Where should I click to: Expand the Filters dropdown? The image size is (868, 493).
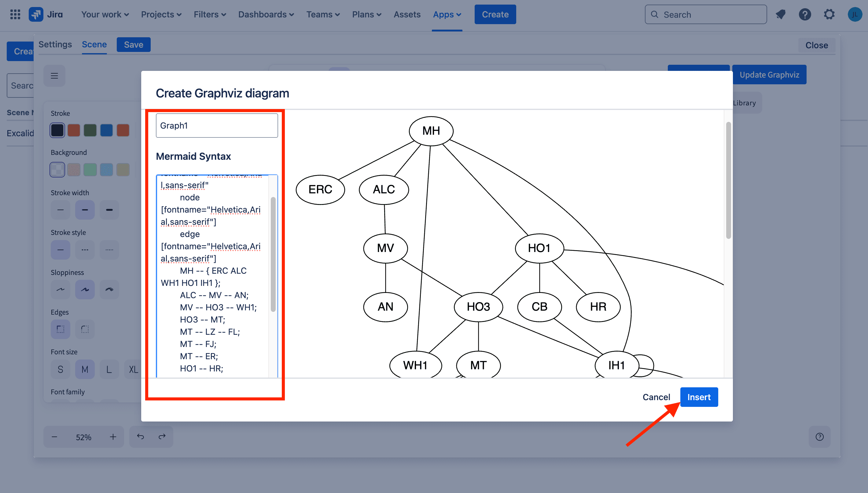[210, 15]
